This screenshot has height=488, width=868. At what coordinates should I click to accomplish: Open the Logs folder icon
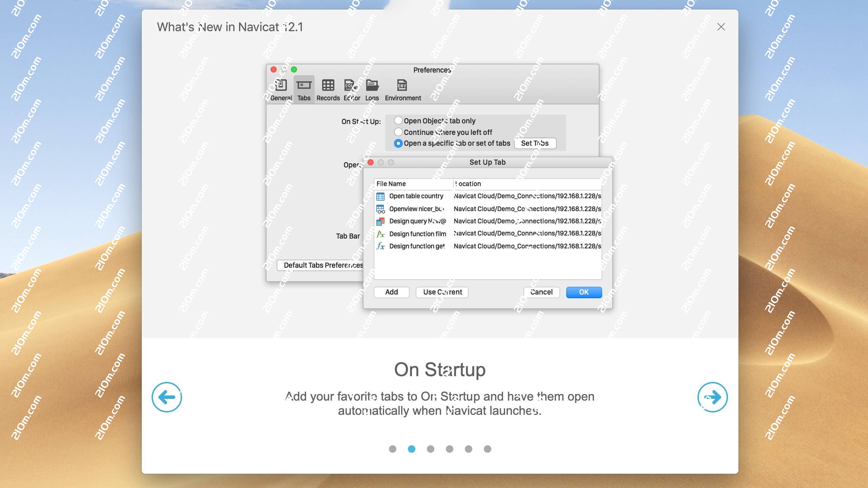[372, 85]
